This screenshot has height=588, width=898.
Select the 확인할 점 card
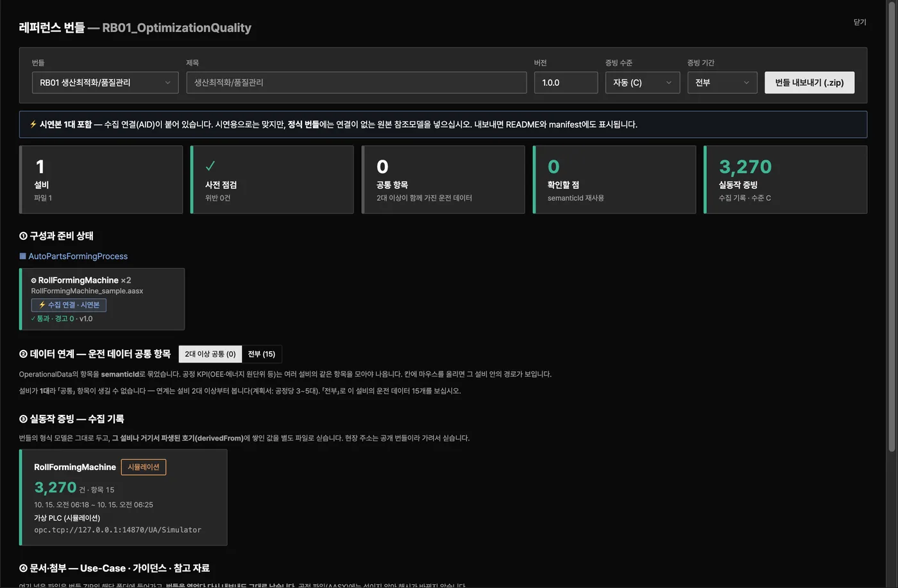click(x=614, y=180)
